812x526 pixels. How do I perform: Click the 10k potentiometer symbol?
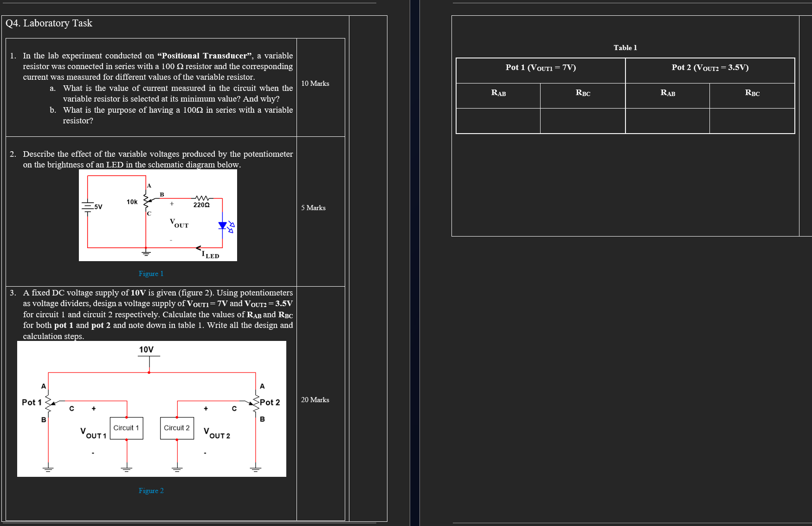point(147,201)
